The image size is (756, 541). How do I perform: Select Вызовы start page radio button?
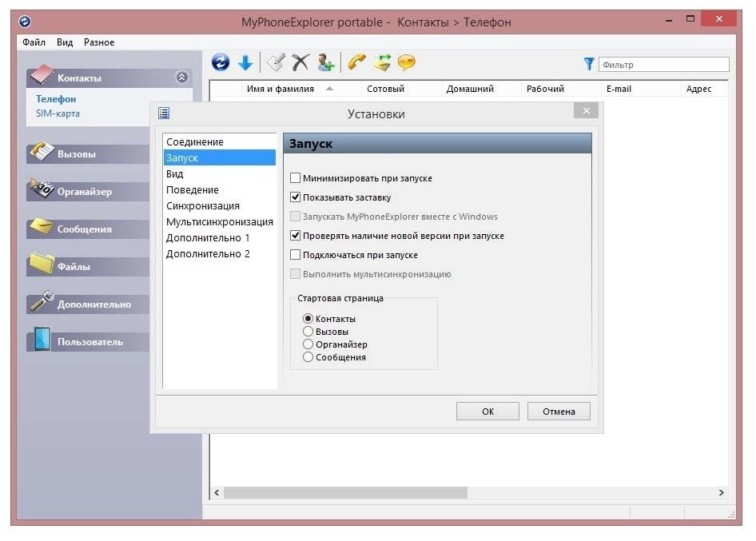coord(308,332)
